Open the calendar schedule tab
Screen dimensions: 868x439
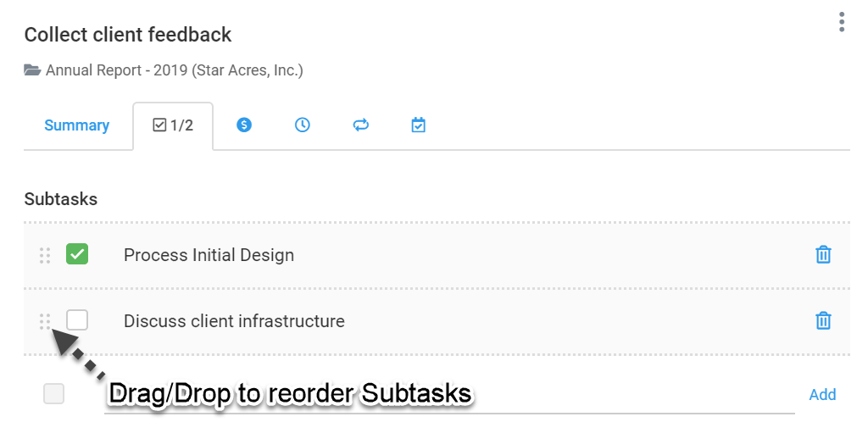click(x=419, y=125)
